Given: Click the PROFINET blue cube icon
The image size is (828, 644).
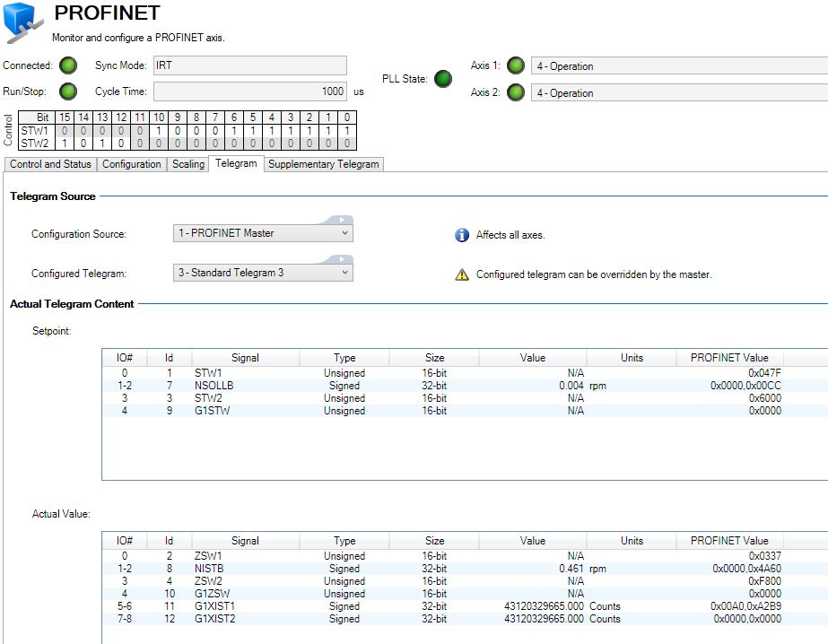Looking at the screenshot, I should click(22, 22).
